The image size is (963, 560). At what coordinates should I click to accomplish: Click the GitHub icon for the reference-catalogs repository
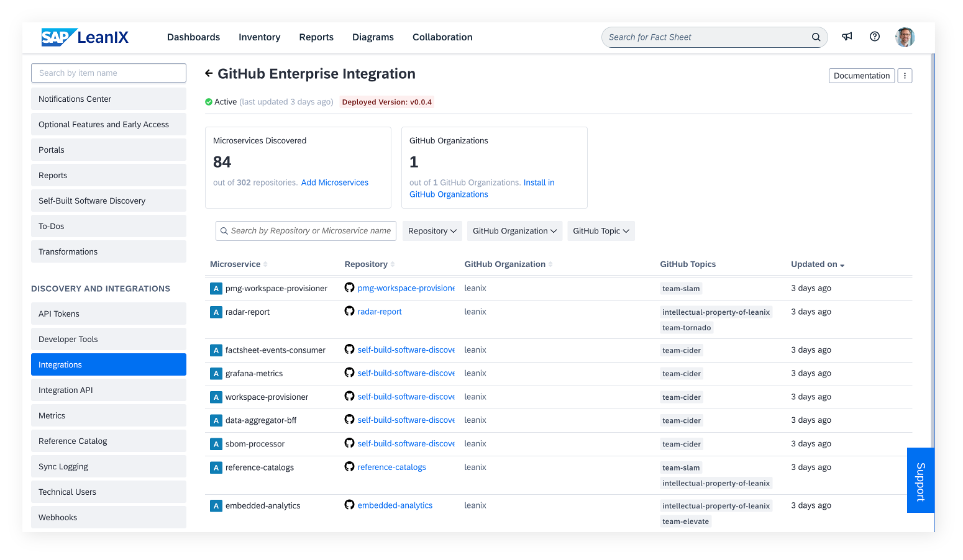pos(350,467)
